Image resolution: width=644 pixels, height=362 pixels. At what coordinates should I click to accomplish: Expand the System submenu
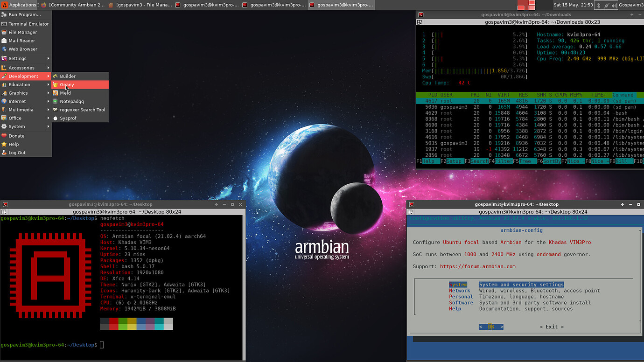26,126
